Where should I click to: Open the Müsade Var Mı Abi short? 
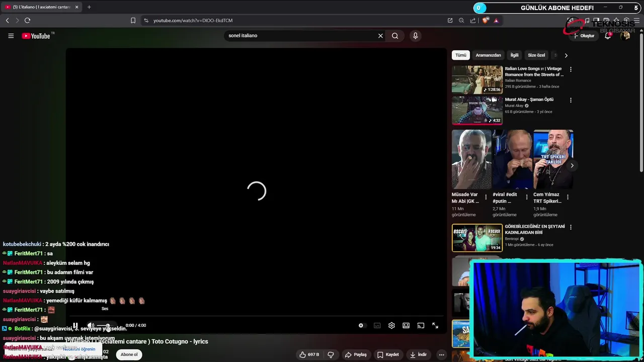pos(471,159)
